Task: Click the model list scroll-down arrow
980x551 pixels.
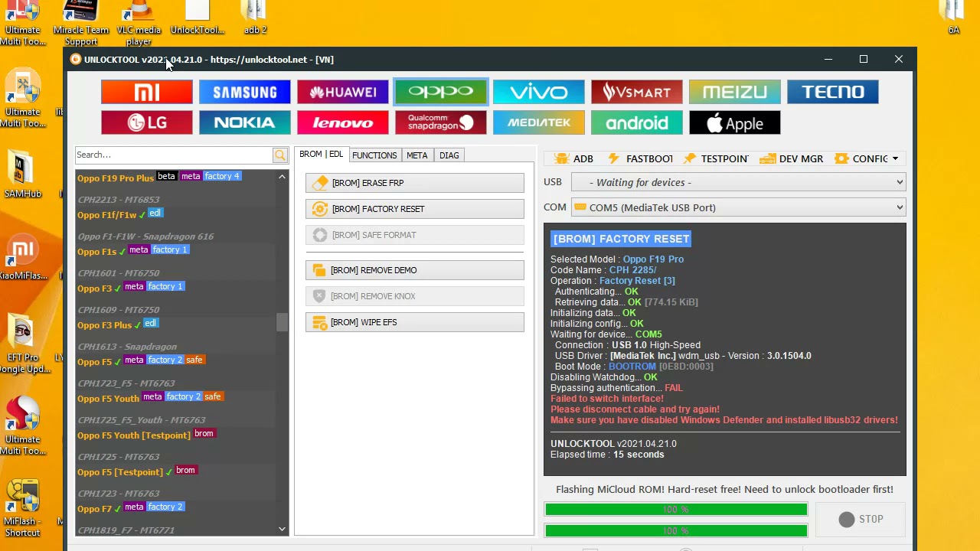Action: [282, 529]
